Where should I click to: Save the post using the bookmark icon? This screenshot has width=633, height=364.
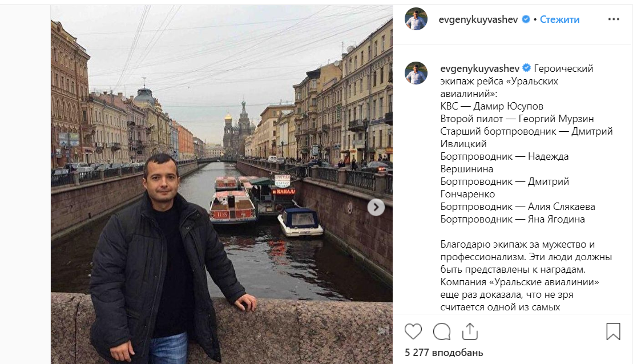pyautogui.click(x=613, y=331)
